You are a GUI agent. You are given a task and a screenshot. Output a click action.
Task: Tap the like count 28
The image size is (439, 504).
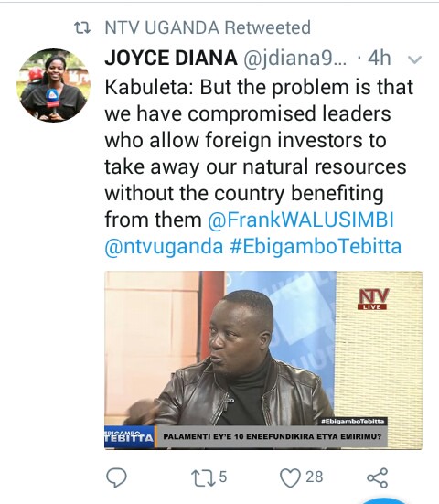[x=315, y=477]
